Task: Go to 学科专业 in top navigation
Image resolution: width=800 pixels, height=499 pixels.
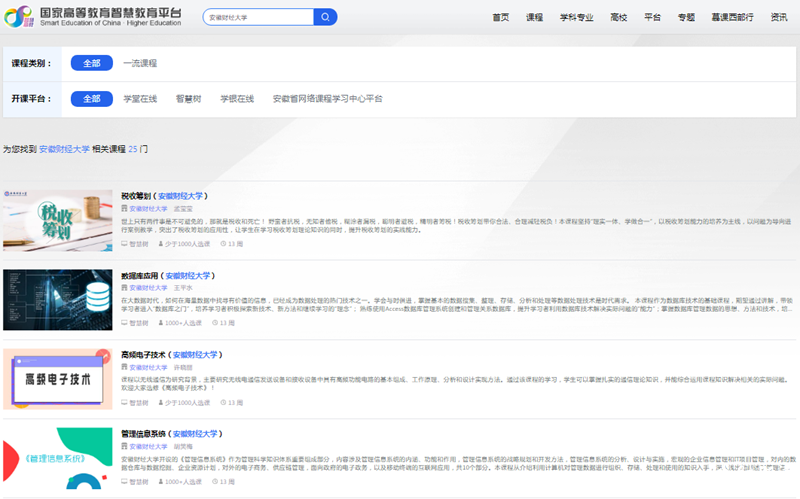Action: click(576, 18)
